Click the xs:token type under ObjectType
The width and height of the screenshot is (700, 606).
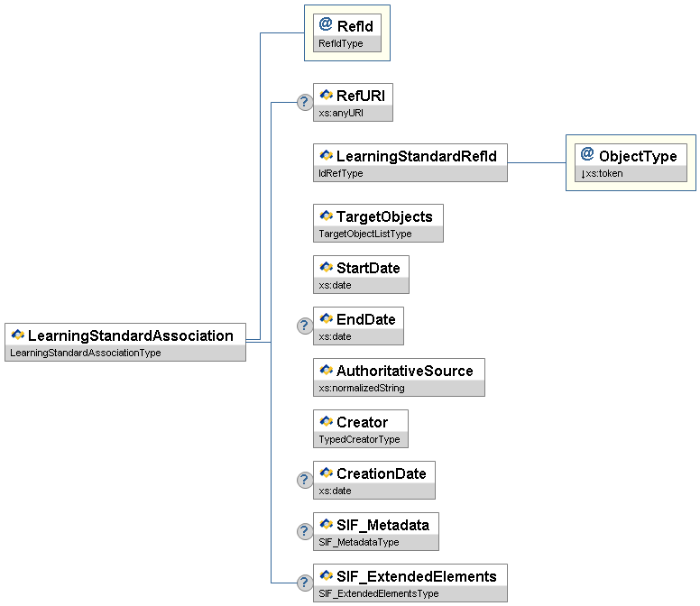[602, 173]
